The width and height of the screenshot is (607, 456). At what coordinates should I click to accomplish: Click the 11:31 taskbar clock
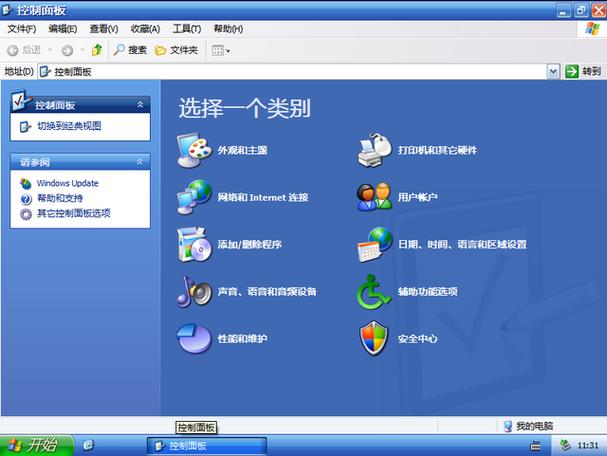[588, 446]
